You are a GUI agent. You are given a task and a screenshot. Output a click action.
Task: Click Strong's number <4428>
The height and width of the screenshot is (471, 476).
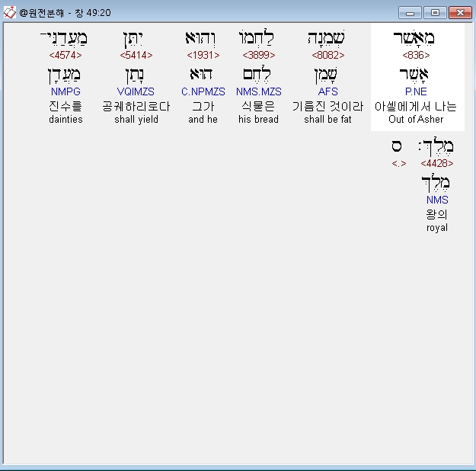coord(437,164)
